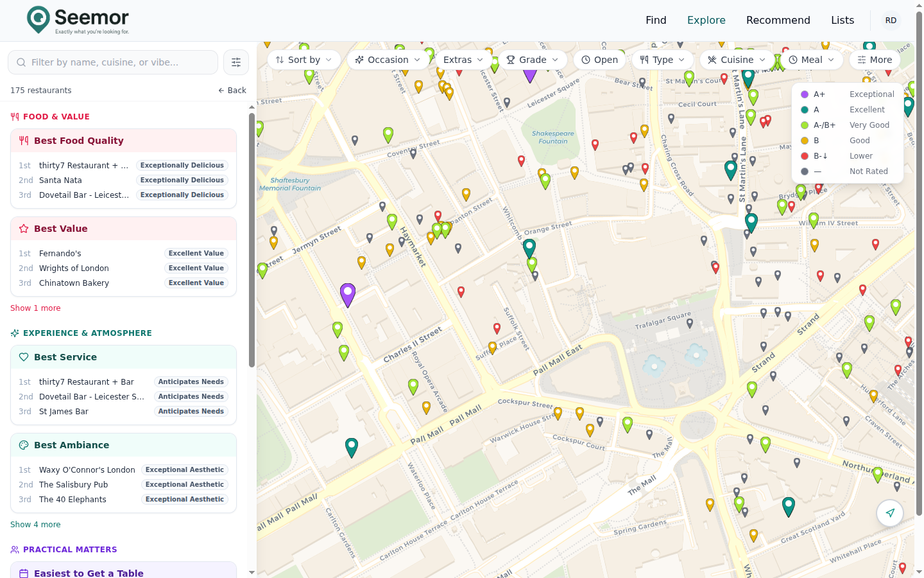The image size is (924, 578).
Task: Open the Lists page
Action: pos(843,20)
